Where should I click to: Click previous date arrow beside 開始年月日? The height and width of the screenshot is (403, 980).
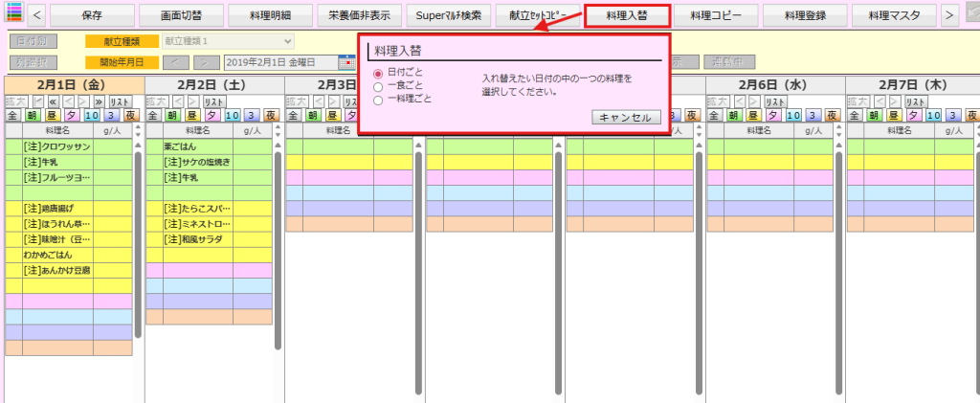pos(175,63)
